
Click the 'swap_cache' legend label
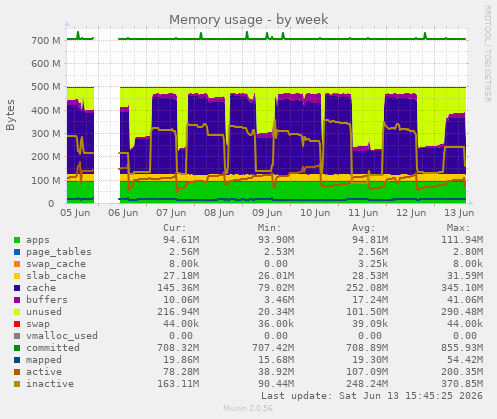tap(56, 264)
